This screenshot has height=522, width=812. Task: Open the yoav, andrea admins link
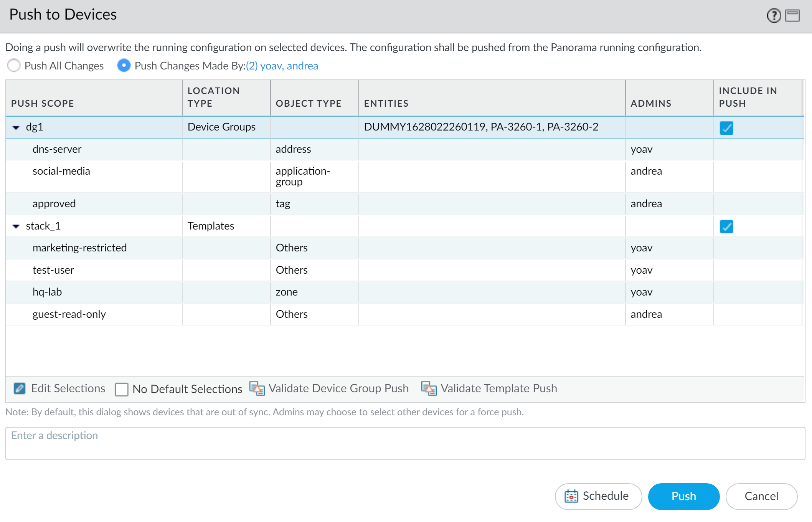(x=282, y=66)
